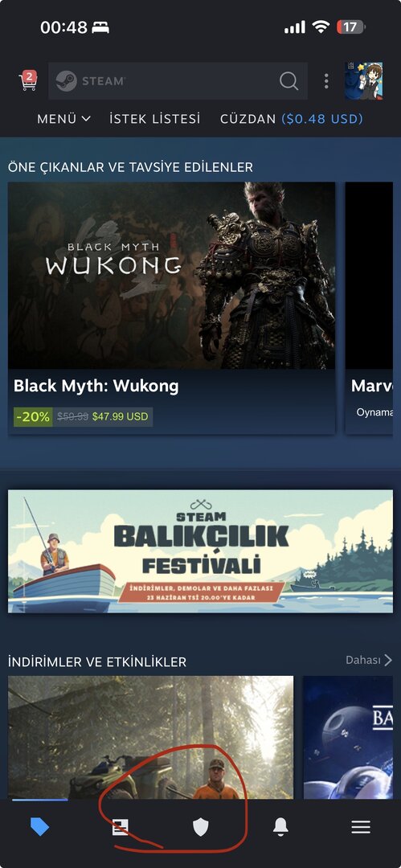Open the hunter forest sale thumbnail
Viewport: 401px width, 868px height.
(x=150, y=737)
